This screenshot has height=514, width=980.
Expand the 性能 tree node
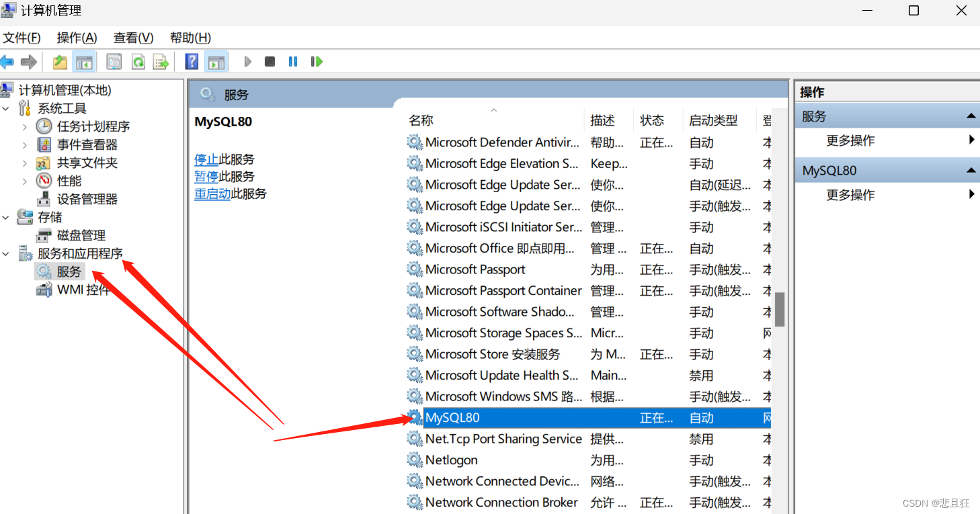[x=25, y=181]
